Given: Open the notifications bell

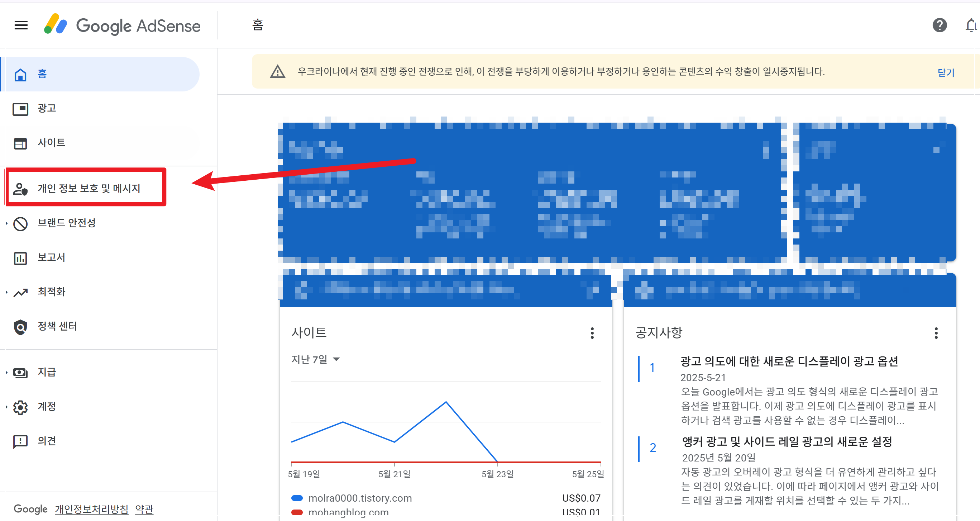Looking at the screenshot, I should tap(970, 25).
